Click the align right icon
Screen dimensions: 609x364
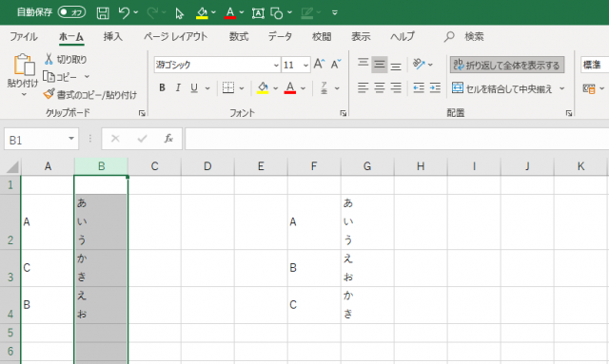coord(396,88)
